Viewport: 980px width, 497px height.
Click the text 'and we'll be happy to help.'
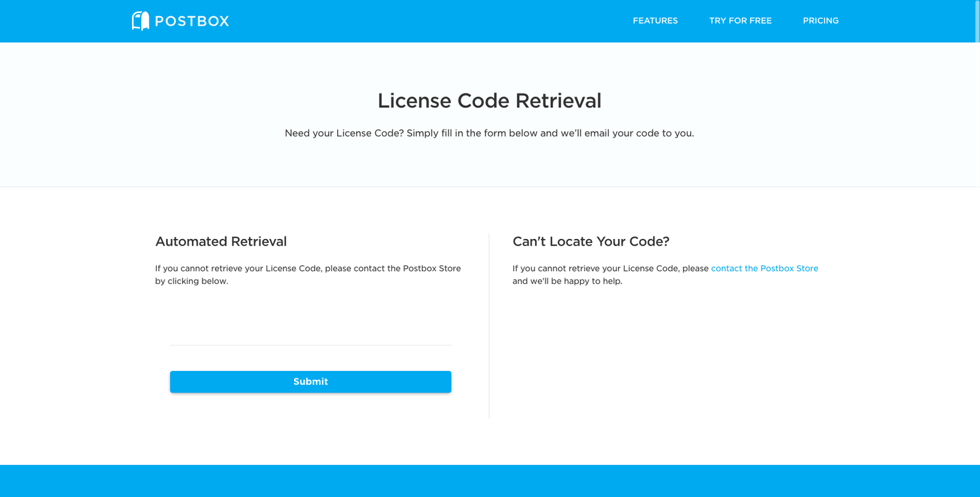pos(567,281)
